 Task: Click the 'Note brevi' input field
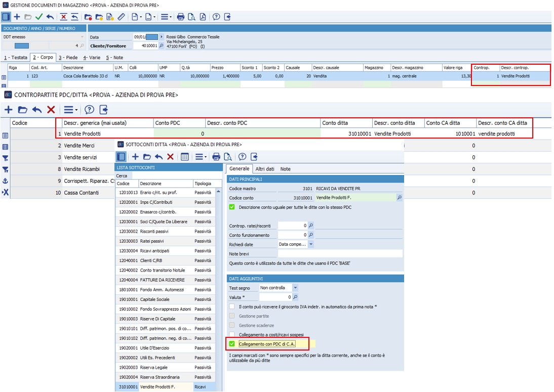click(x=340, y=253)
